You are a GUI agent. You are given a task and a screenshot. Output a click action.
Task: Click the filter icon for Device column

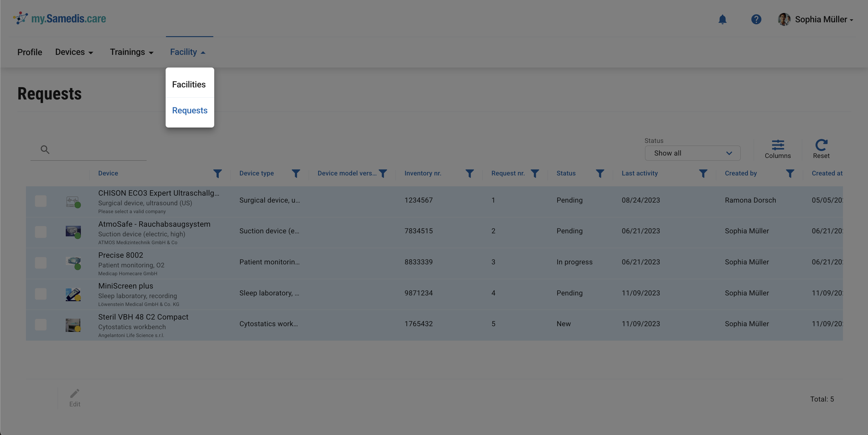(x=217, y=173)
